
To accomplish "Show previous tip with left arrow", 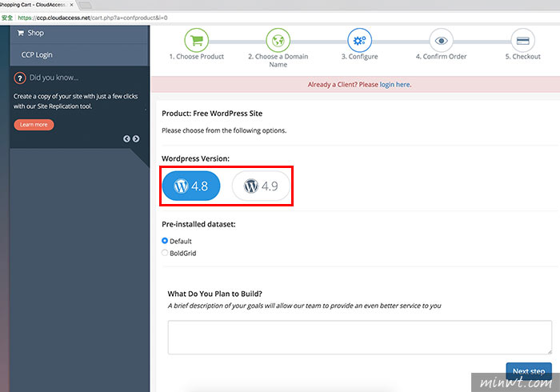I will click(126, 138).
